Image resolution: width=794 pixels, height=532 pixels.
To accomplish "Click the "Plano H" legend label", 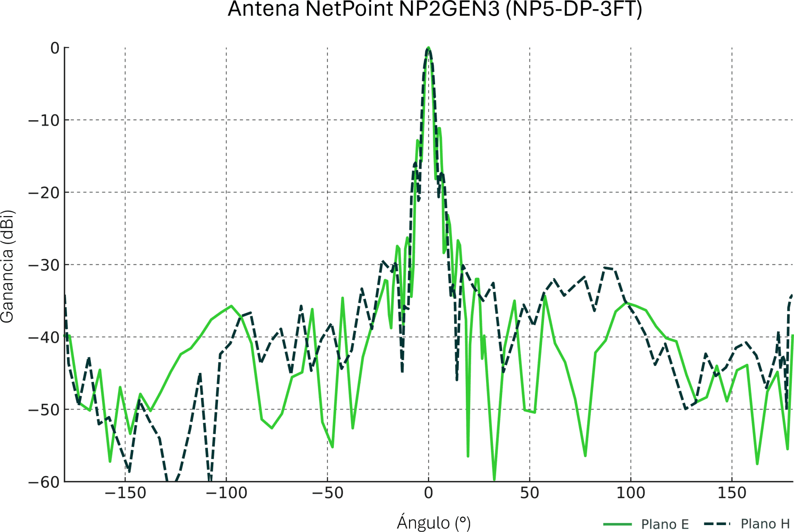I will (765, 524).
